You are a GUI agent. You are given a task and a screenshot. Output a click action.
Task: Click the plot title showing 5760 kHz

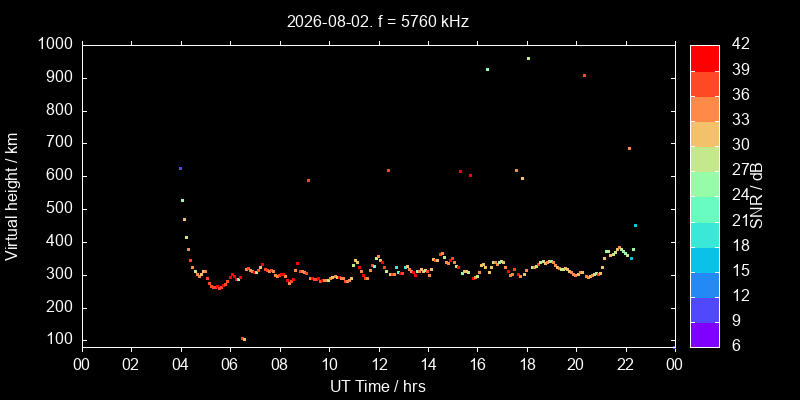tap(378, 21)
